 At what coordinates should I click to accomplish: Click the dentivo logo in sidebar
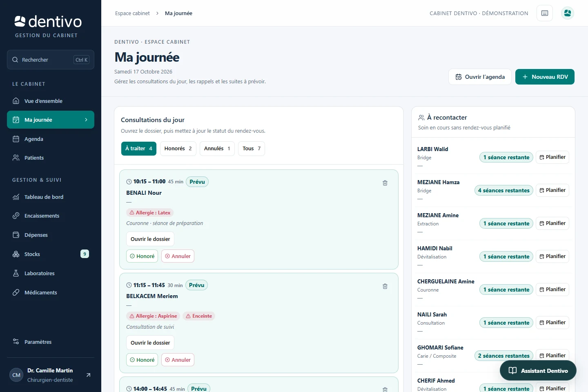[48, 21]
